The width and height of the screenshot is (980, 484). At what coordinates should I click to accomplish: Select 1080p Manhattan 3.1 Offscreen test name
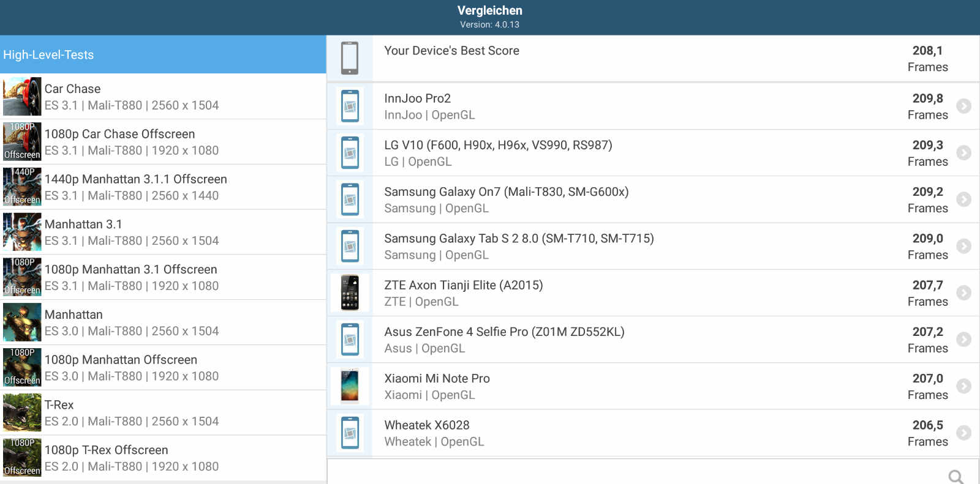(x=130, y=269)
